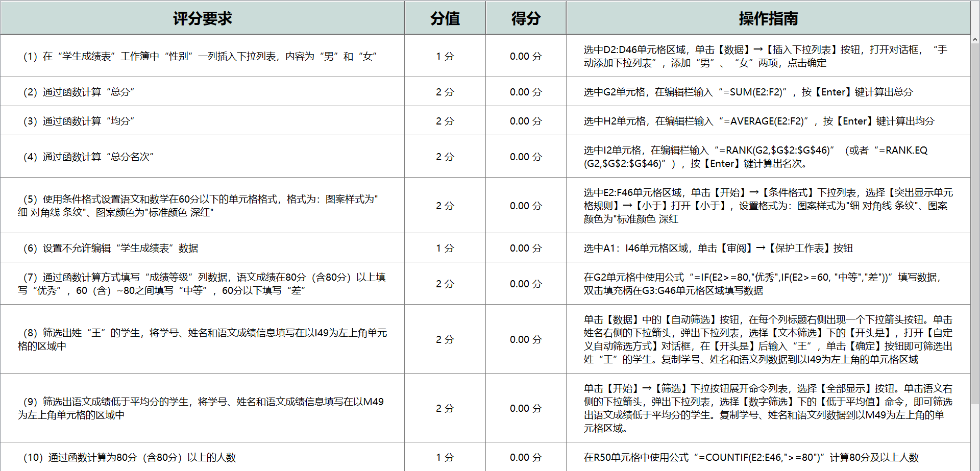980x471 pixels.
Task: Click the 1 分 value in row (10)
Action: 445,457
